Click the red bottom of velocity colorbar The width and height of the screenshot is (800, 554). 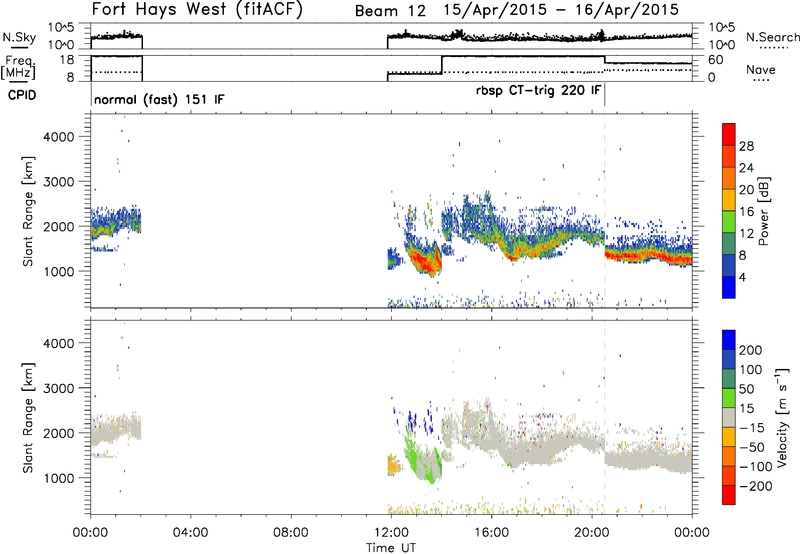[x=729, y=495]
